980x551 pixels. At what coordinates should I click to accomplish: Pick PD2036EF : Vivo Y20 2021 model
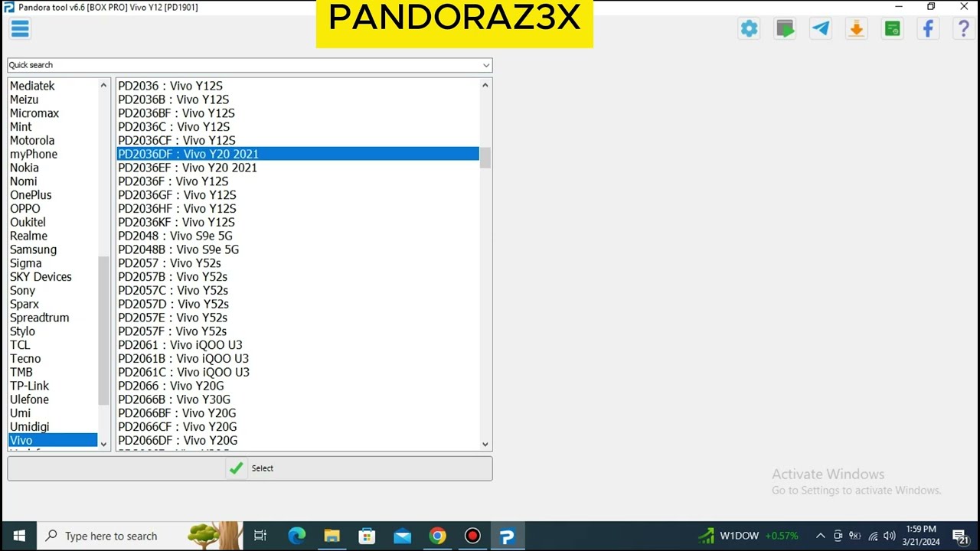coord(188,168)
